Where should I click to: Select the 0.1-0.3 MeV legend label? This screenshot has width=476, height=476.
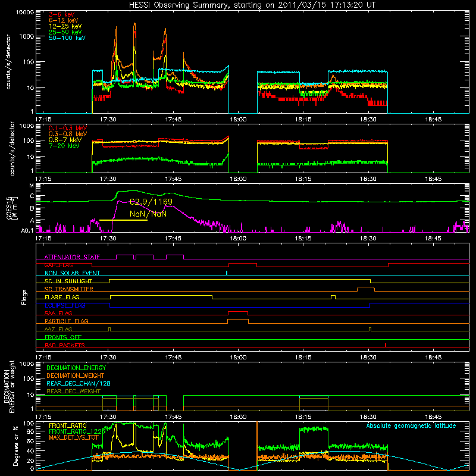coord(68,128)
